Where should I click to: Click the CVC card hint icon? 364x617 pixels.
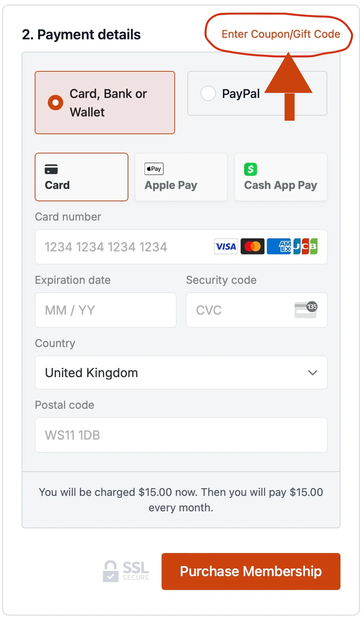tap(306, 310)
